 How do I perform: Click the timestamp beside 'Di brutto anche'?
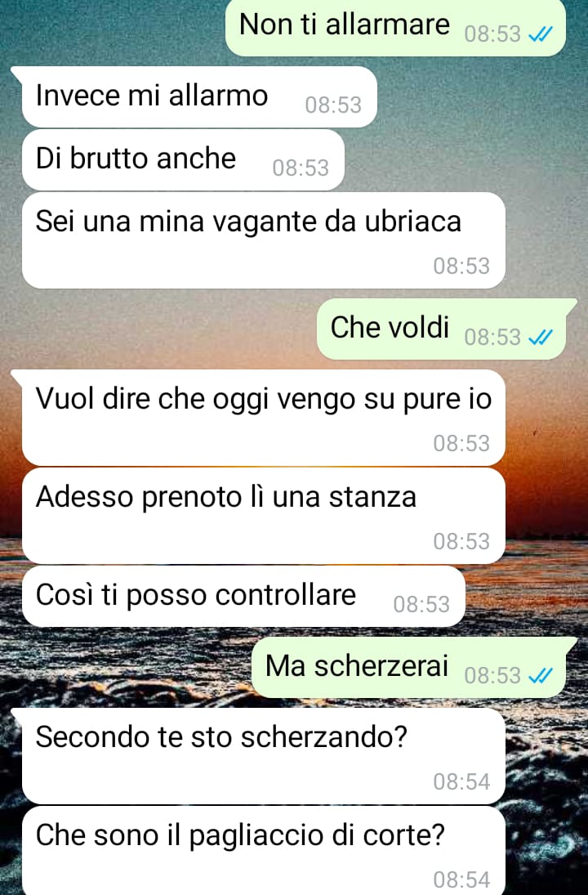(301, 168)
